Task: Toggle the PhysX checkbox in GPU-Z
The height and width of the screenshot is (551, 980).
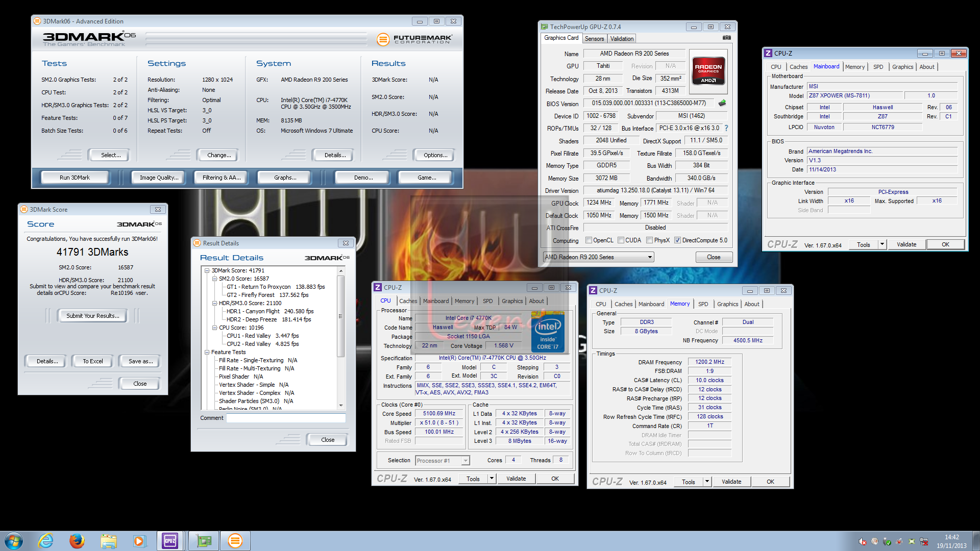Action: (x=649, y=240)
